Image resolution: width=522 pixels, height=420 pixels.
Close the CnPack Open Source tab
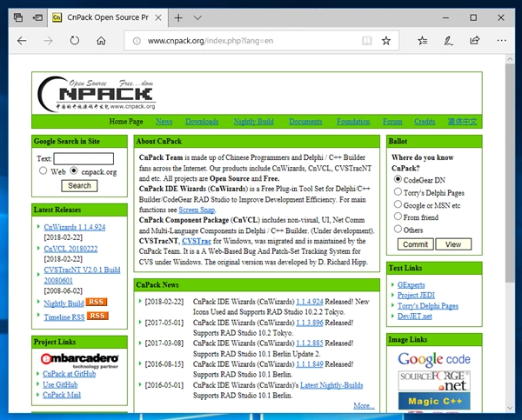point(158,17)
